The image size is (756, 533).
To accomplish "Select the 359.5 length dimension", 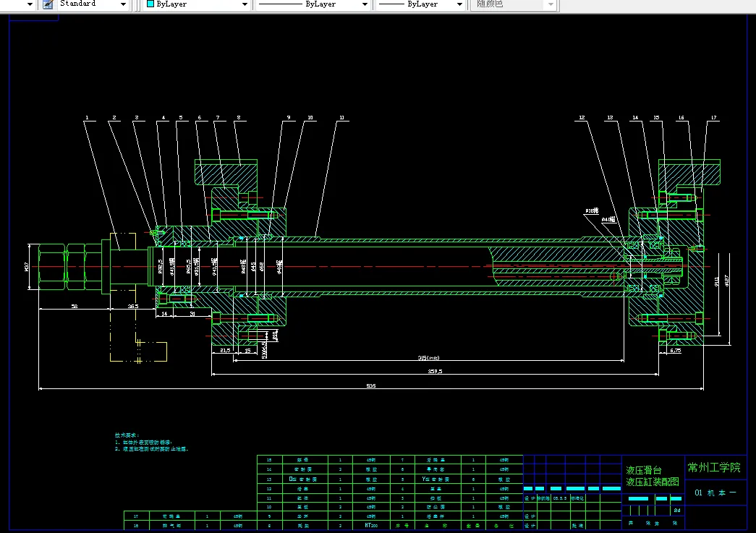I will (435, 371).
